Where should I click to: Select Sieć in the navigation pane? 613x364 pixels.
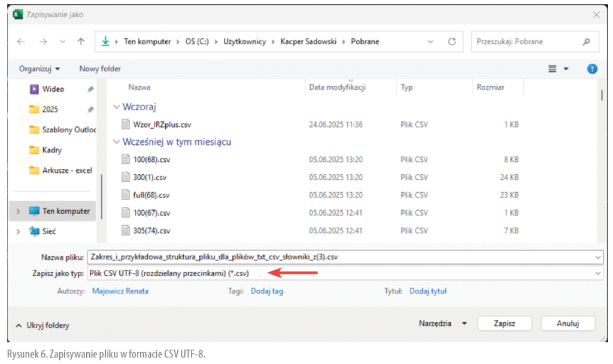(x=43, y=232)
